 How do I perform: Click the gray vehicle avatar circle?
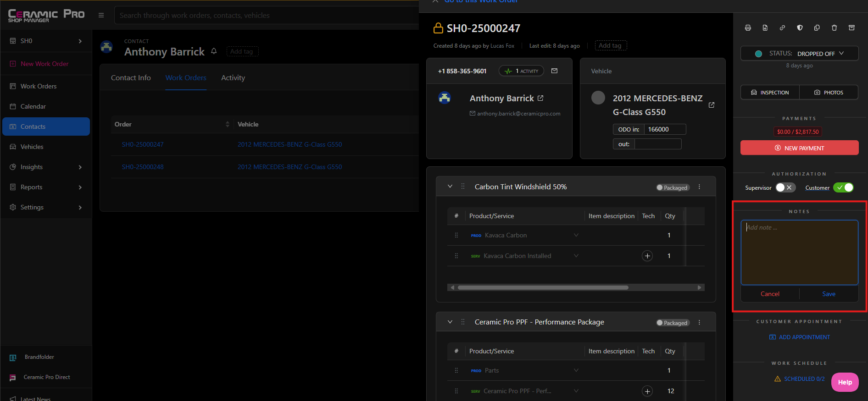click(598, 98)
